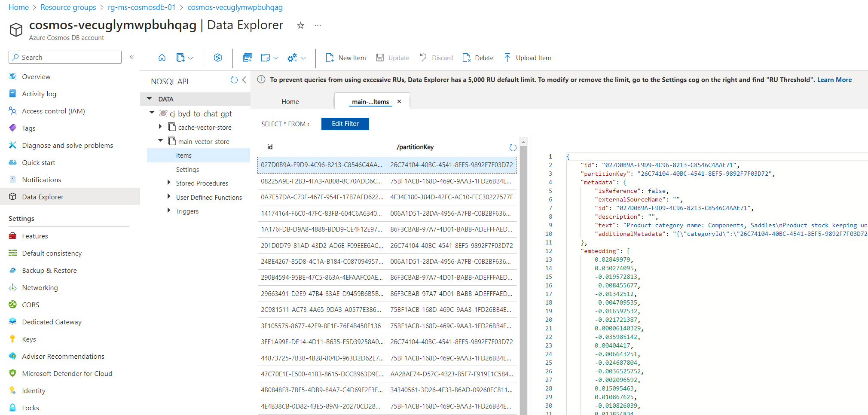This screenshot has width=868, height=415.
Task: Click the New SQL Query icon
Action: click(247, 58)
